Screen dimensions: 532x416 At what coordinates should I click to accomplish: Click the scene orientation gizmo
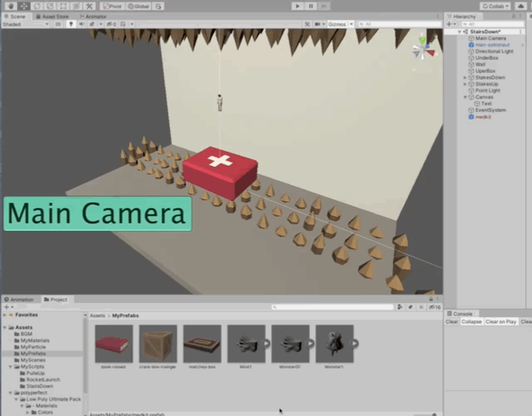[424, 49]
